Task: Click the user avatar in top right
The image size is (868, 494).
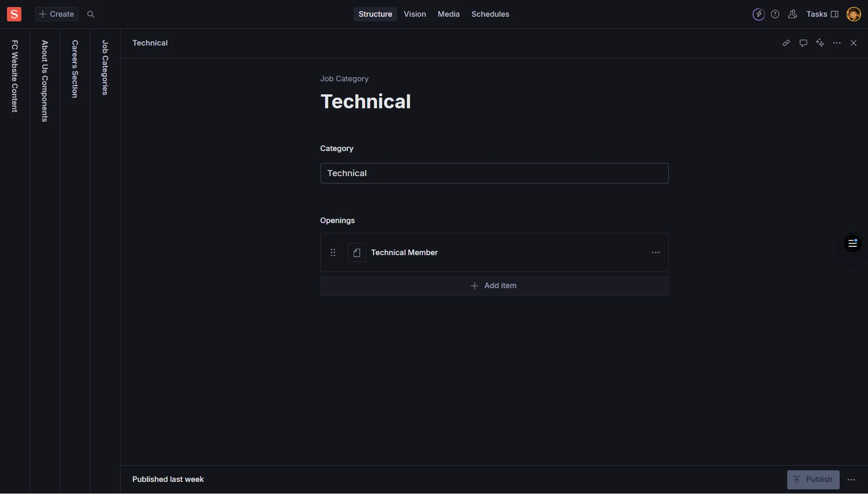Action: (x=853, y=14)
